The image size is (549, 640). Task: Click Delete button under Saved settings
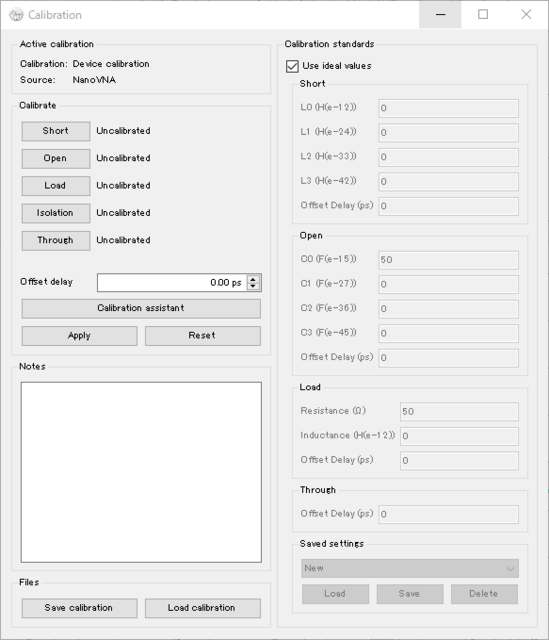(485, 594)
